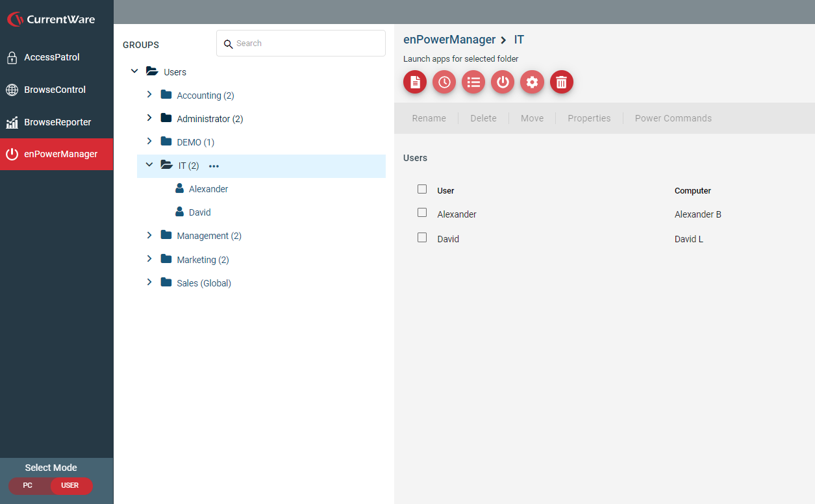This screenshot has width=815, height=504.
Task: Open enPowerManager module
Action: [56, 154]
